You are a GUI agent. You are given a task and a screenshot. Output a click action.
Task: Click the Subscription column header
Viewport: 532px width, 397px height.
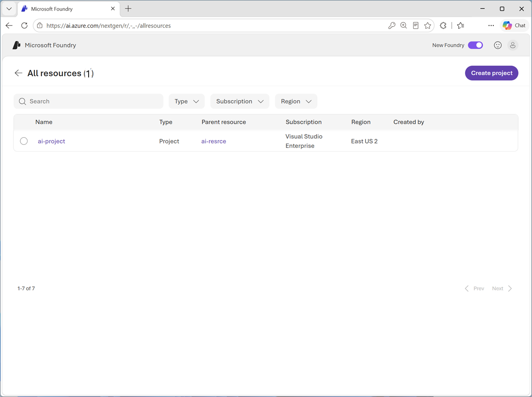[304, 122]
